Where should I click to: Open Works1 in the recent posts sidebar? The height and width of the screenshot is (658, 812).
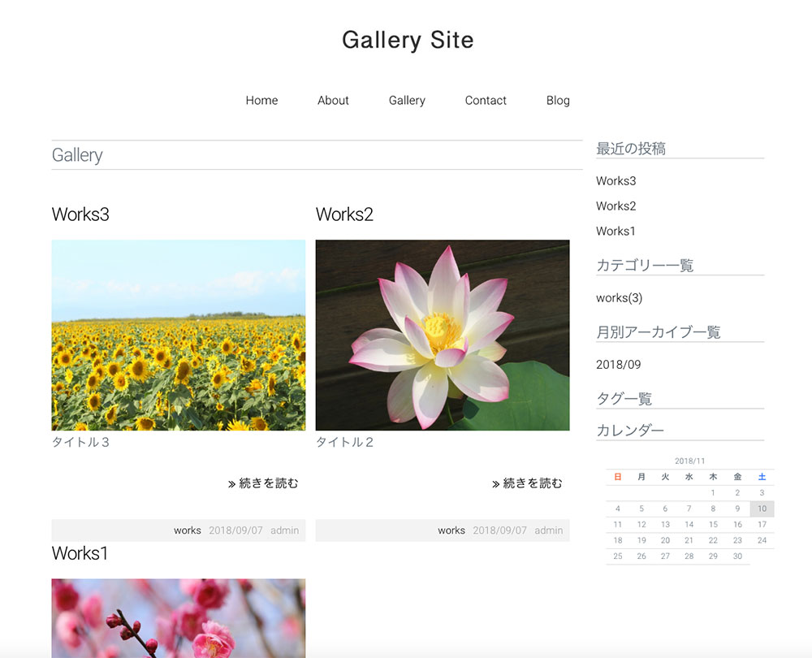pos(615,232)
